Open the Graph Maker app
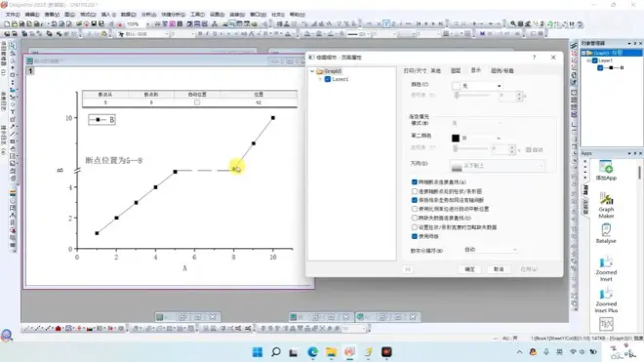 (x=606, y=206)
